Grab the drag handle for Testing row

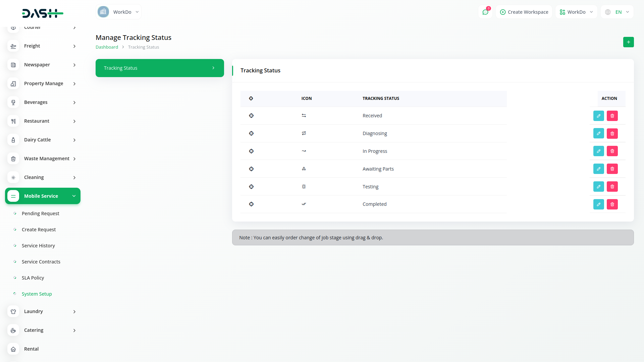click(x=251, y=187)
